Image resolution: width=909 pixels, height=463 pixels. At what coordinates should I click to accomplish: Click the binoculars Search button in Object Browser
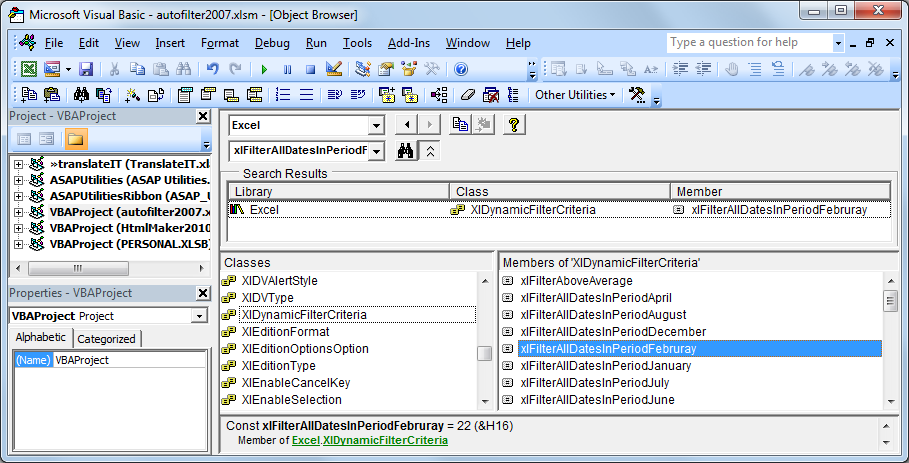pyautogui.click(x=406, y=151)
